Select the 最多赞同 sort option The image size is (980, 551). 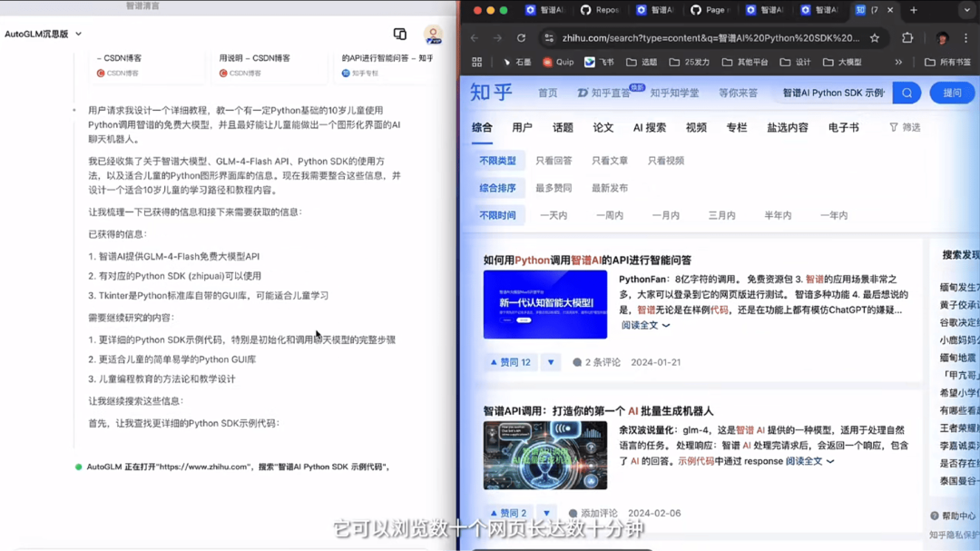point(554,188)
